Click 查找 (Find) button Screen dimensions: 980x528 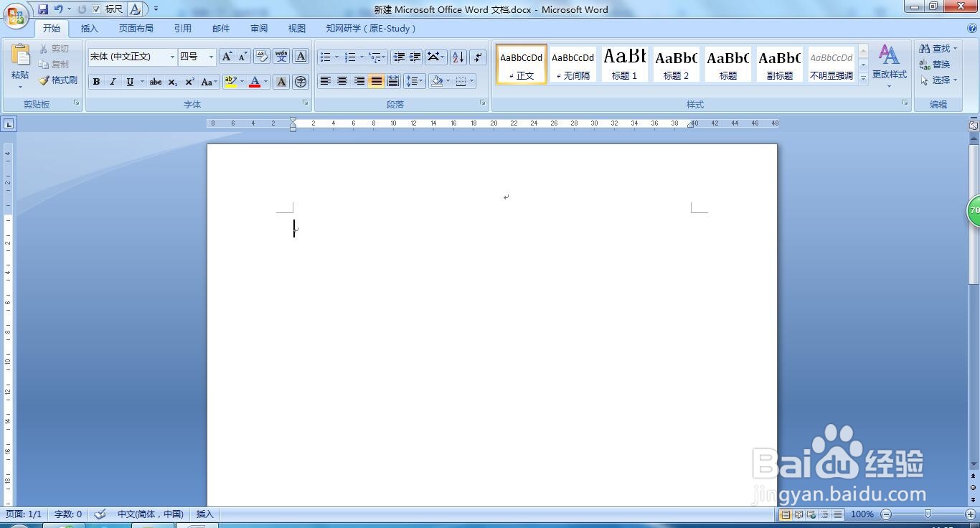point(938,49)
